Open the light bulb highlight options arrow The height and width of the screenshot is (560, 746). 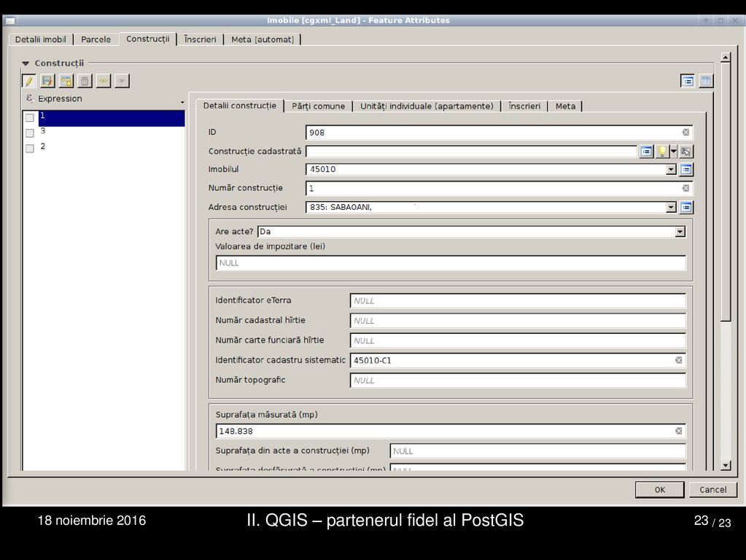tap(673, 151)
